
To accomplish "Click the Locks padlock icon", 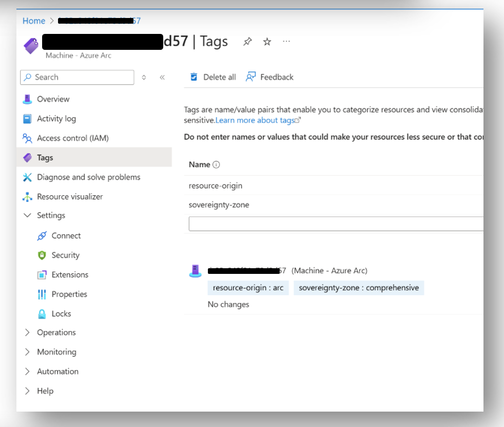I will [x=42, y=314].
